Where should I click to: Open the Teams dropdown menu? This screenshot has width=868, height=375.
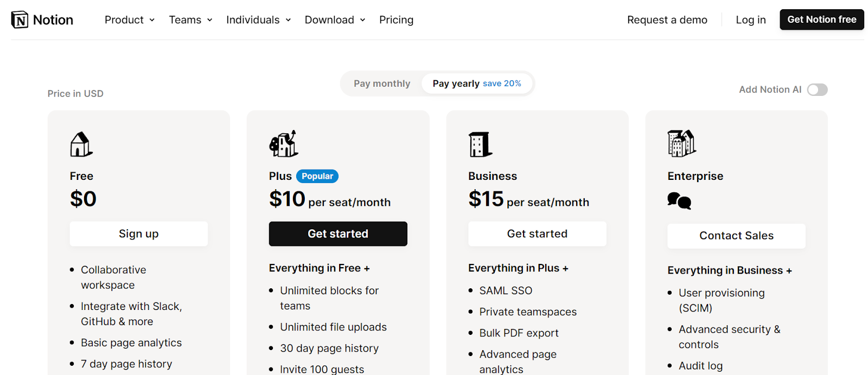point(190,20)
